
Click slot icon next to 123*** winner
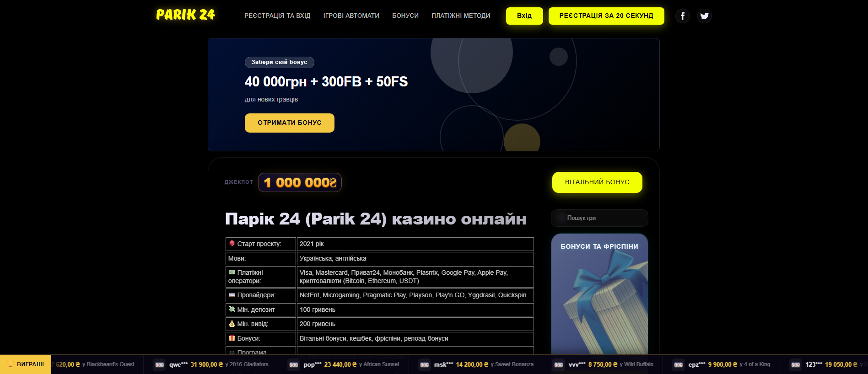796,365
